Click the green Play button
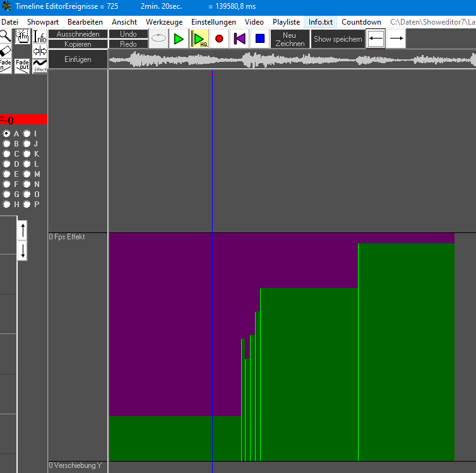 pos(179,39)
